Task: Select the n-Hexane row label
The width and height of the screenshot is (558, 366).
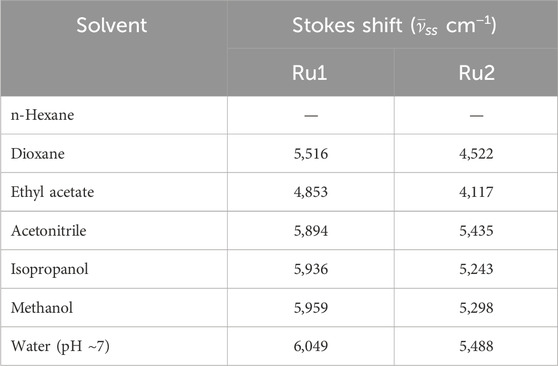Action: click(42, 115)
